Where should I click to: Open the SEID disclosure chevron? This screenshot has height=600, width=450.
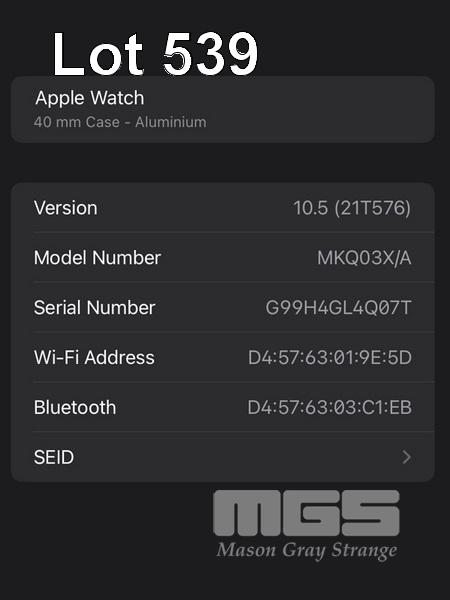pos(406,457)
